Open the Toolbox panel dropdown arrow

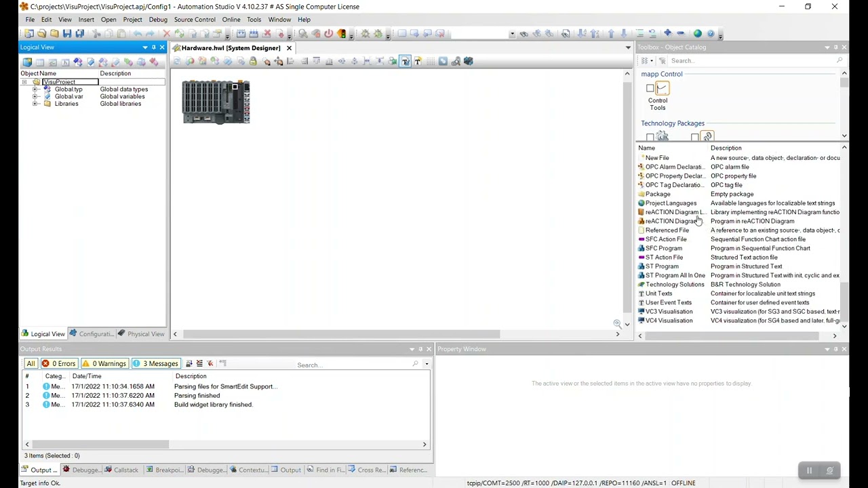click(x=827, y=47)
